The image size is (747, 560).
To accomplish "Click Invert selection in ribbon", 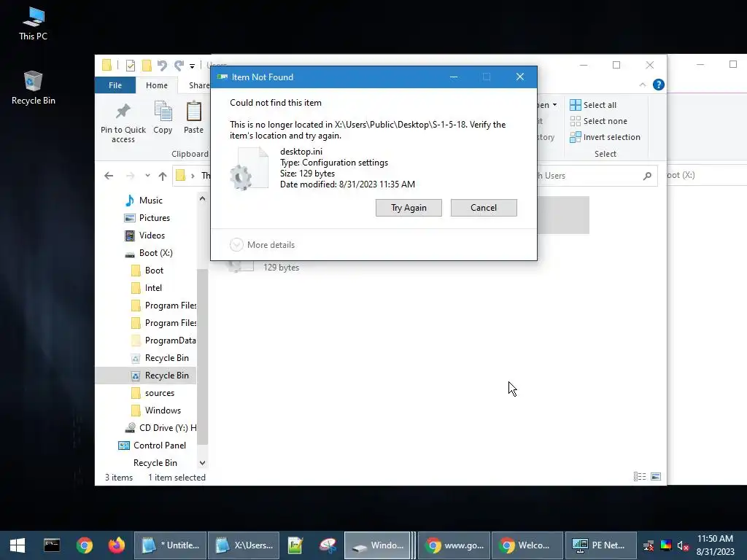I will 605,137.
